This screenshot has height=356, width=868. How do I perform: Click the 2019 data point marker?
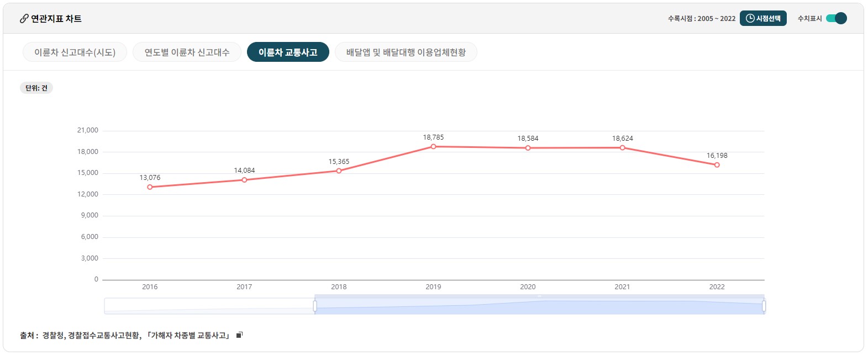(433, 146)
